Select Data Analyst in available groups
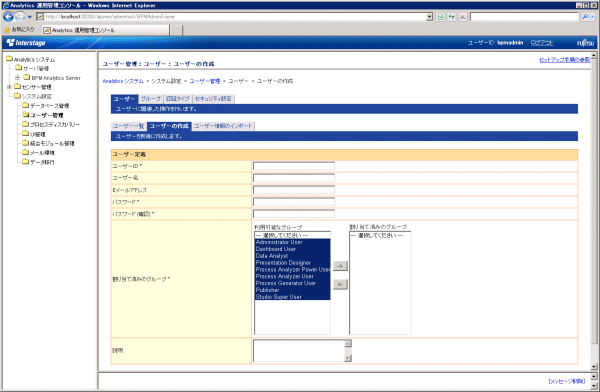The height and width of the screenshot is (392, 600). pos(292,256)
